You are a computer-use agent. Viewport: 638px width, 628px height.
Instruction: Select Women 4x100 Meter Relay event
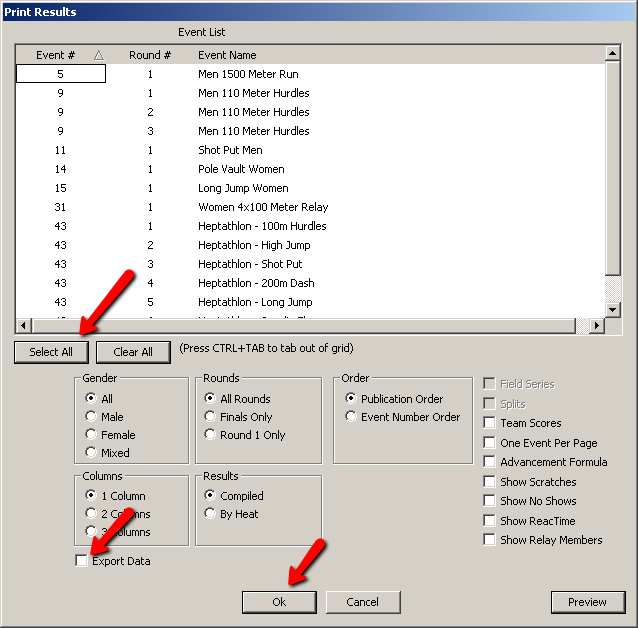point(262,207)
